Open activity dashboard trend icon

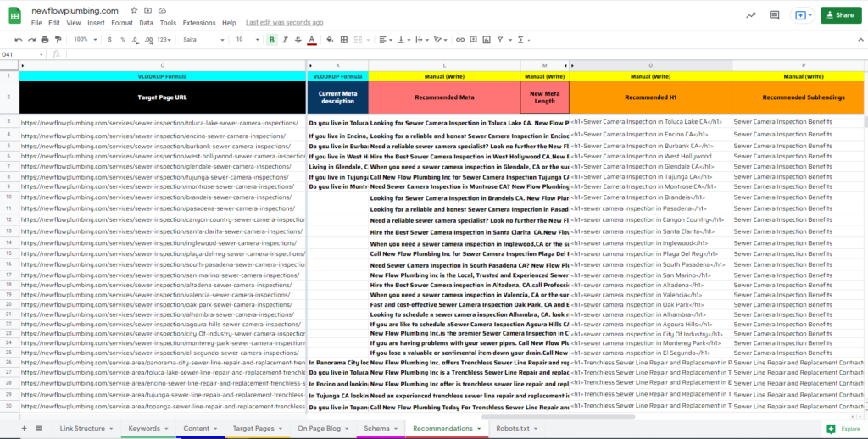(x=751, y=15)
